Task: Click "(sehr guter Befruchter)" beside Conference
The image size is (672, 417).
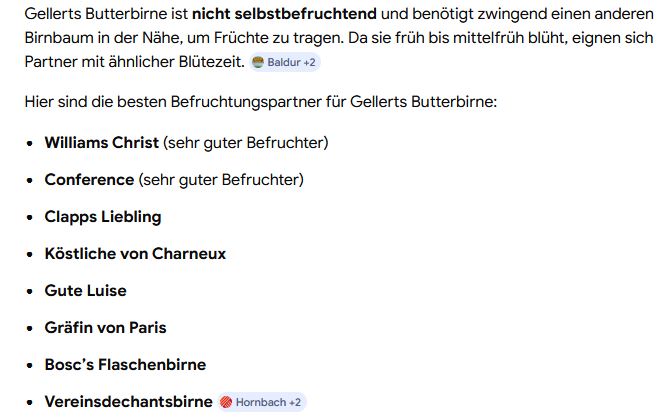Action: coord(221,179)
